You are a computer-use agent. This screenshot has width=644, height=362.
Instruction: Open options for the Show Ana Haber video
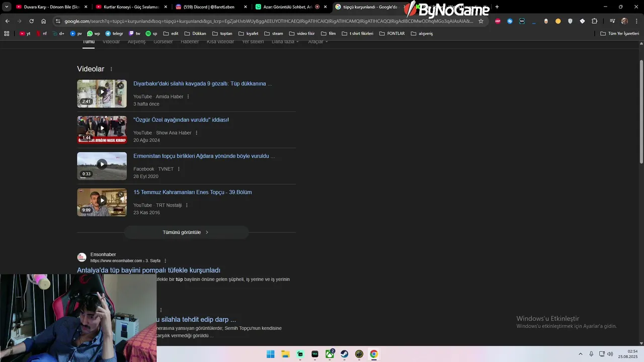pyautogui.click(x=196, y=133)
